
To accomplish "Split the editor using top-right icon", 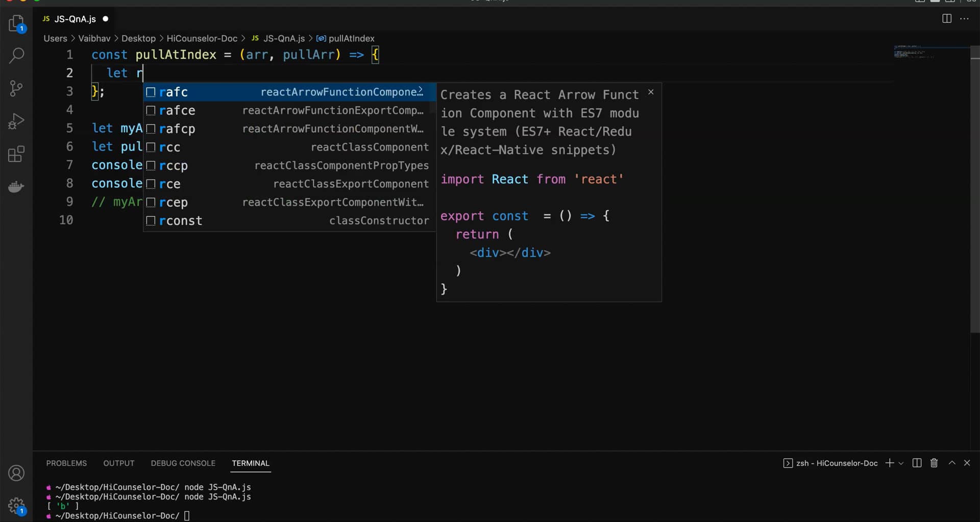I will click(x=947, y=18).
